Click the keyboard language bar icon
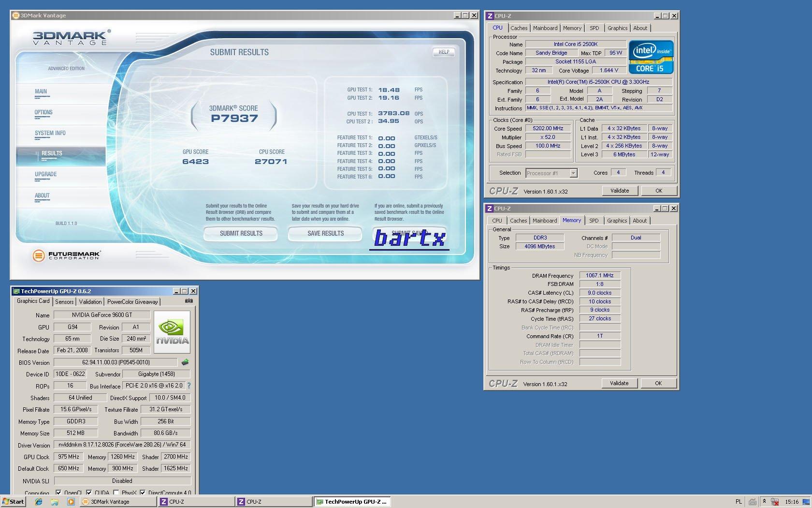The height and width of the screenshot is (508, 812). click(753, 502)
